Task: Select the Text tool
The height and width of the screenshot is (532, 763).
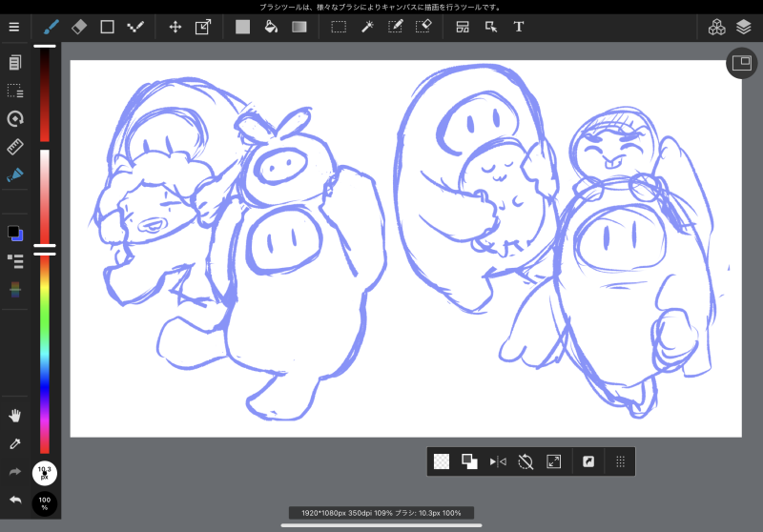Action: point(519,27)
